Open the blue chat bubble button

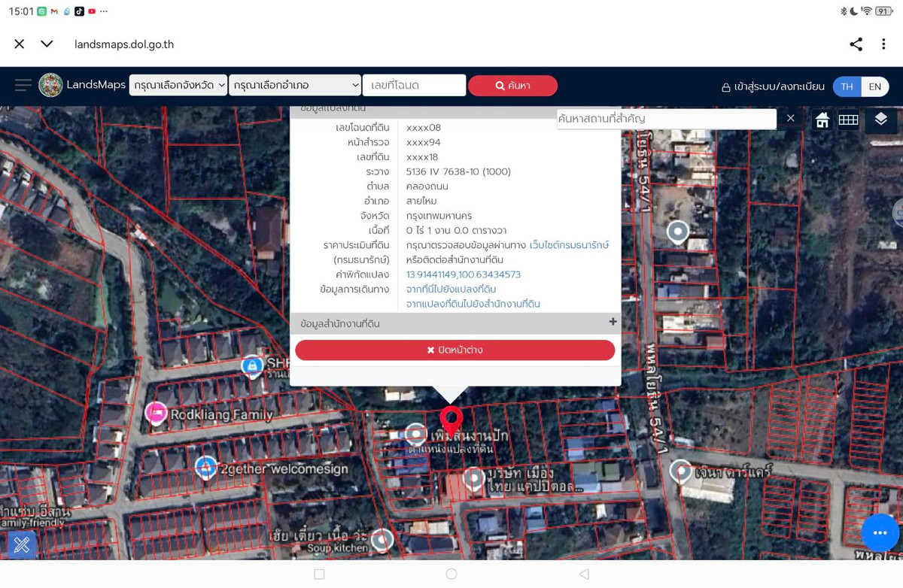880,533
